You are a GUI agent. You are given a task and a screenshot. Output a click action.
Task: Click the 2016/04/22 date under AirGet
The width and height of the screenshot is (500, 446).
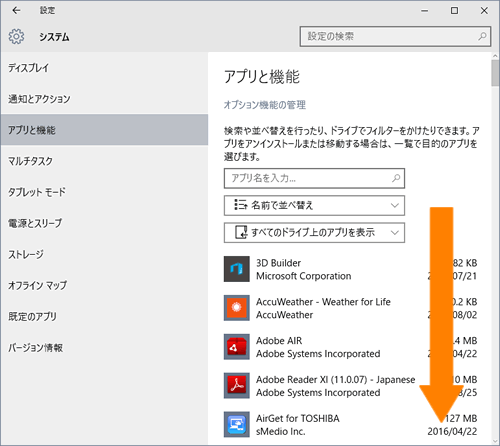452,431
